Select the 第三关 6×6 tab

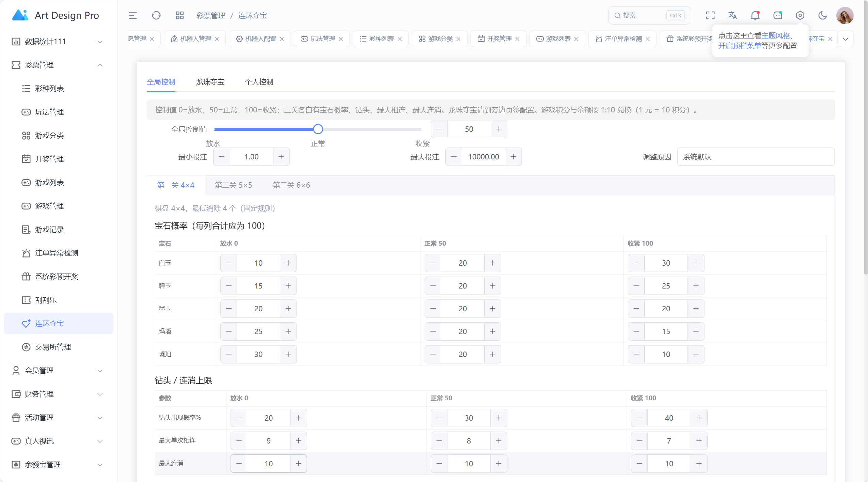click(291, 185)
